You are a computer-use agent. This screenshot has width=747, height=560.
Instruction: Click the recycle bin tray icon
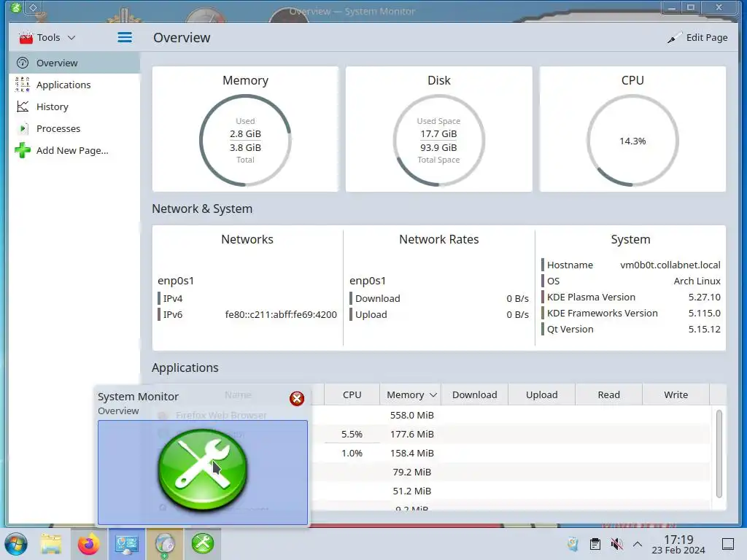573,544
